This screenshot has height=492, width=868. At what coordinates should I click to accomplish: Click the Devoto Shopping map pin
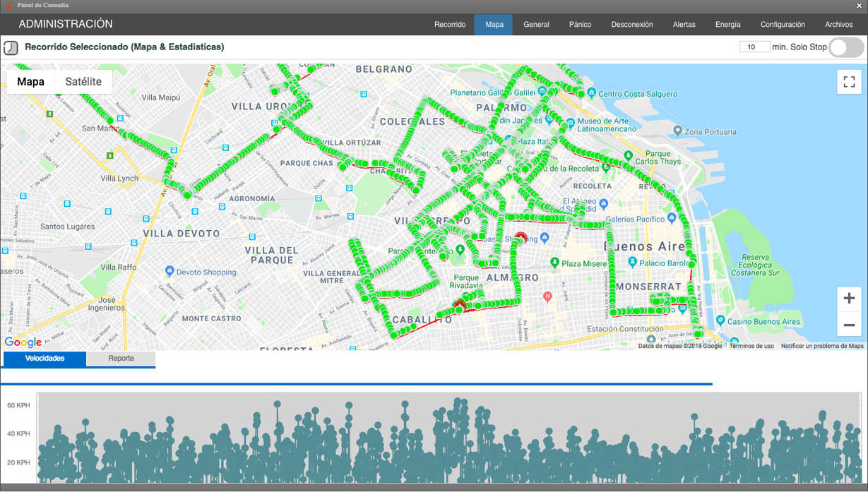[x=170, y=272]
